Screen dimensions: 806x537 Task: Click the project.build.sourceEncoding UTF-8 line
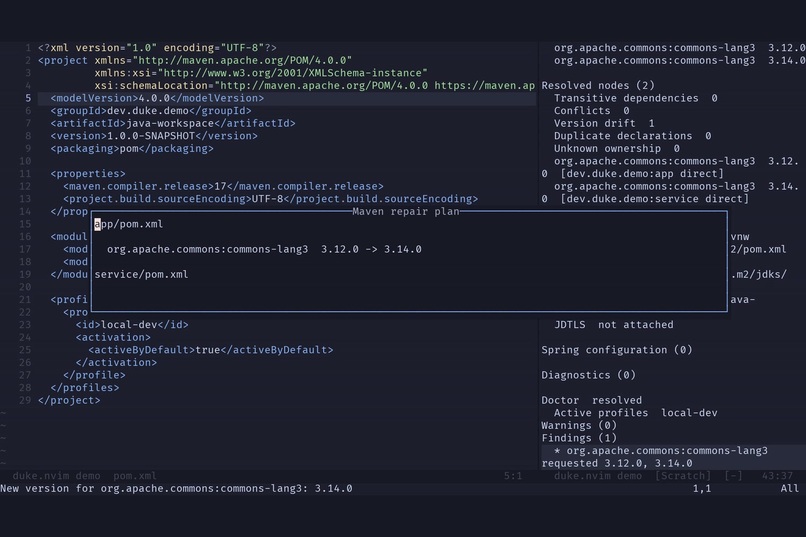[270, 199]
